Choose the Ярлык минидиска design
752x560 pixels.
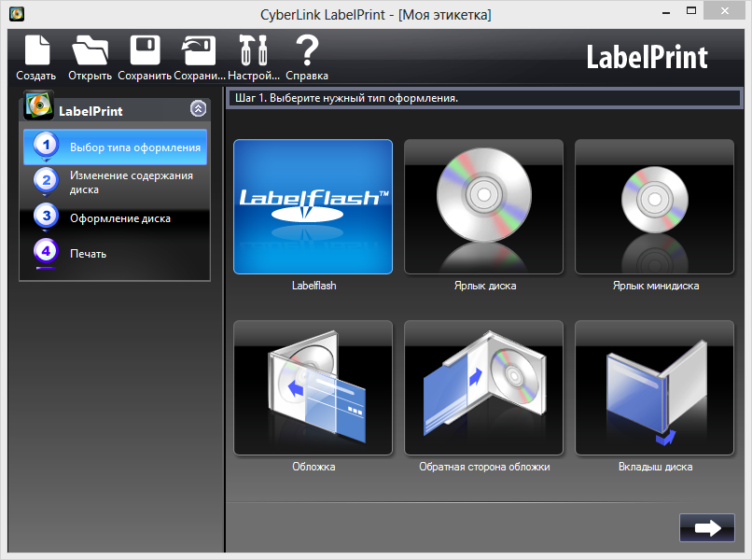pos(653,206)
